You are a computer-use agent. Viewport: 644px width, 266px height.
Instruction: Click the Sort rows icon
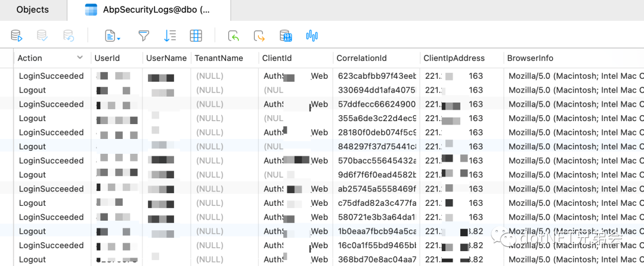169,36
